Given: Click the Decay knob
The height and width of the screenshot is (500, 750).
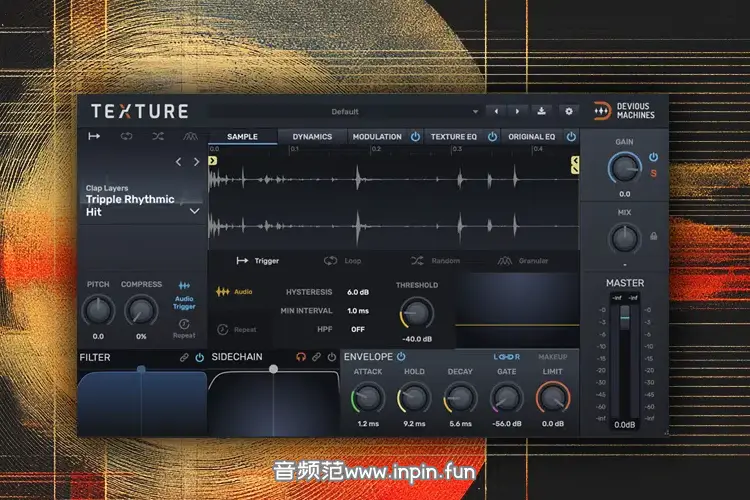Looking at the screenshot, I should pyautogui.click(x=460, y=398).
